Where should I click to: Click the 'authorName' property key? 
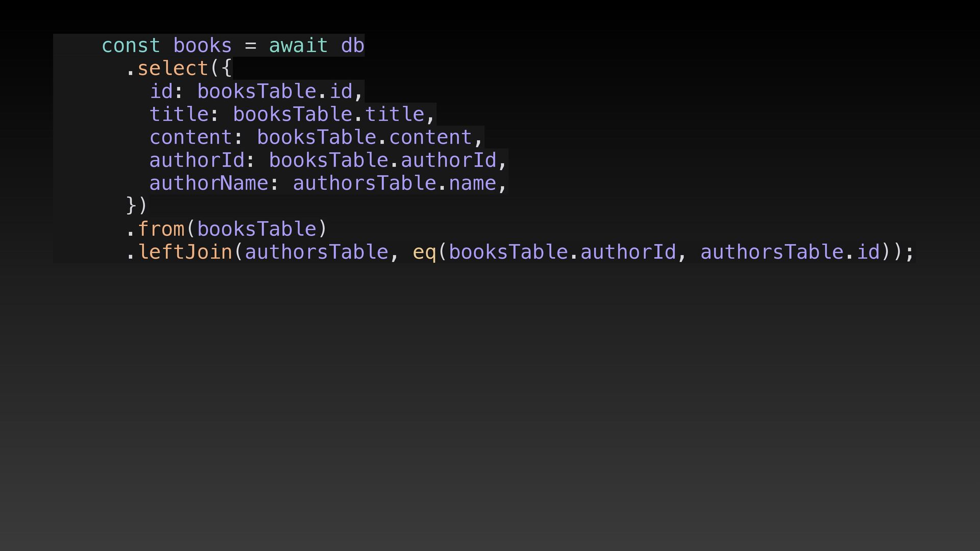[208, 184]
